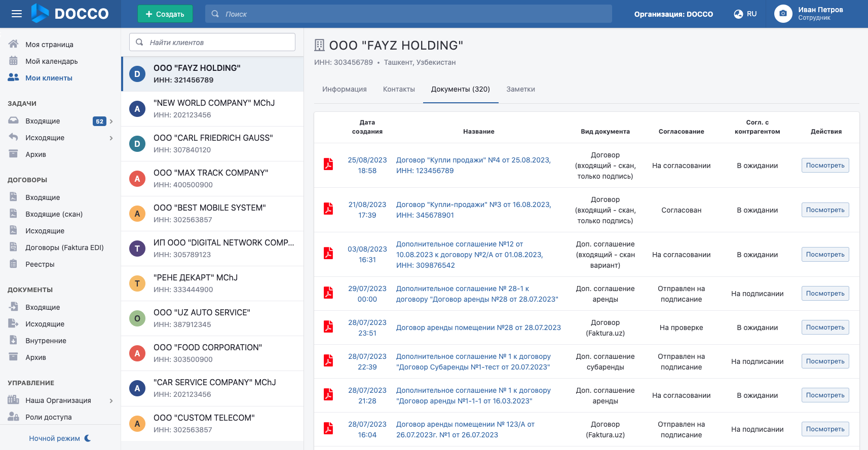
Task: Click Посмотреть for the 25/08/2023 contract
Action: 825,165
